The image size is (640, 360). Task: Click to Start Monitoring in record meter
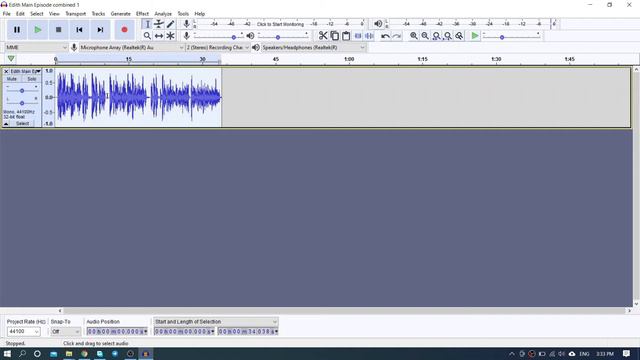pyautogui.click(x=280, y=24)
